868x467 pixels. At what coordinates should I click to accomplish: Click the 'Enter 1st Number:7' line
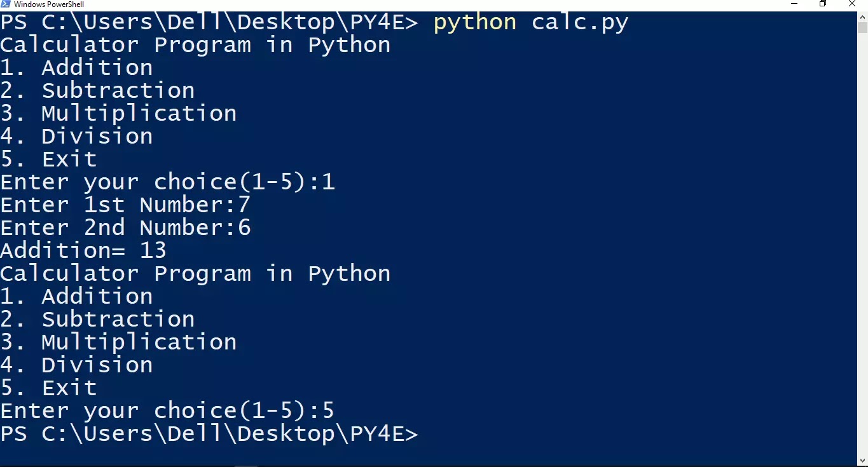(125, 205)
